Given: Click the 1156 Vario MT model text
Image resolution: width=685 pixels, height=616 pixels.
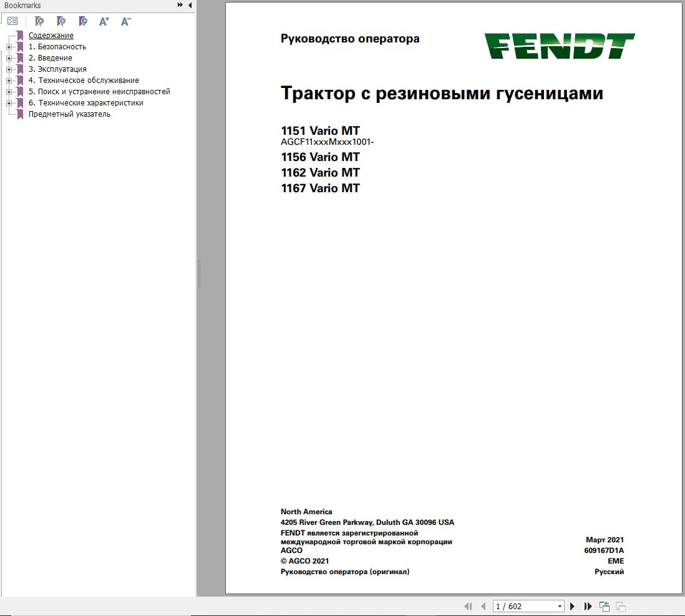Looking at the screenshot, I should (320, 157).
